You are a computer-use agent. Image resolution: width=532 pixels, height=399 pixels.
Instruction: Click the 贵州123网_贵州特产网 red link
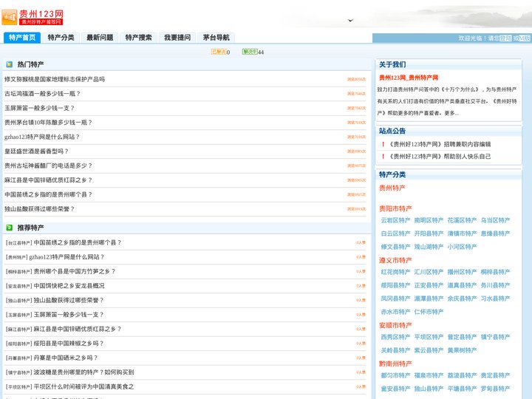coord(409,78)
